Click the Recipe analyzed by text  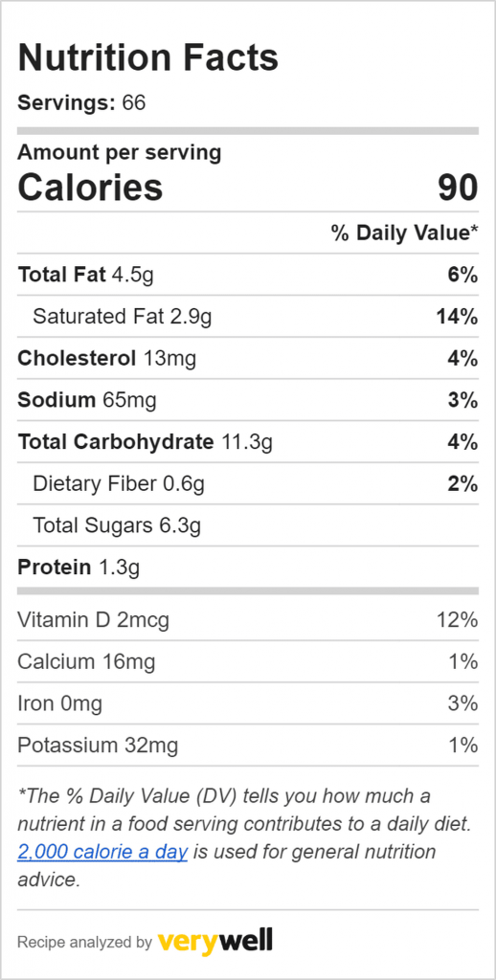84,942
